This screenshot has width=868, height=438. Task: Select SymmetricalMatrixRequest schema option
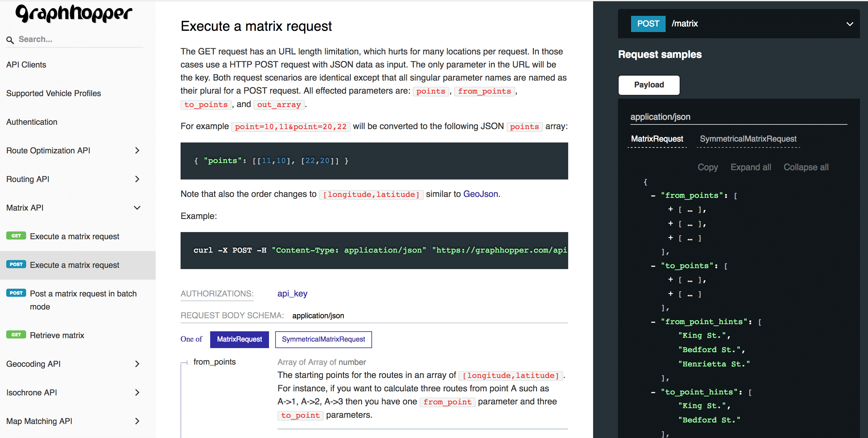tap(323, 339)
